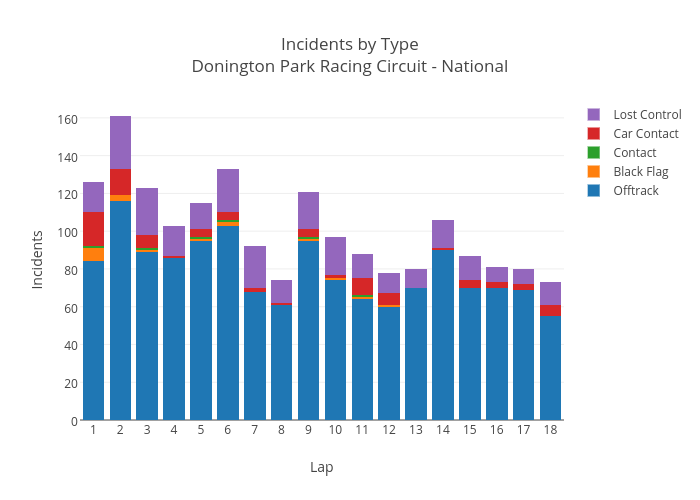Image resolution: width=700 pixels, height=500 pixels.
Task: Toggle the Black Flag series label
Action: (640, 172)
